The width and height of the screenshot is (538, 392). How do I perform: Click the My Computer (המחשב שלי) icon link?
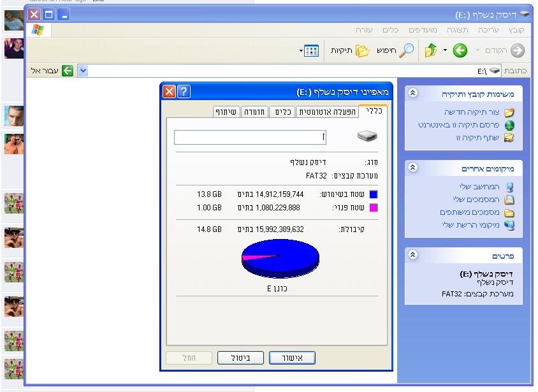(x=509, y=187)
